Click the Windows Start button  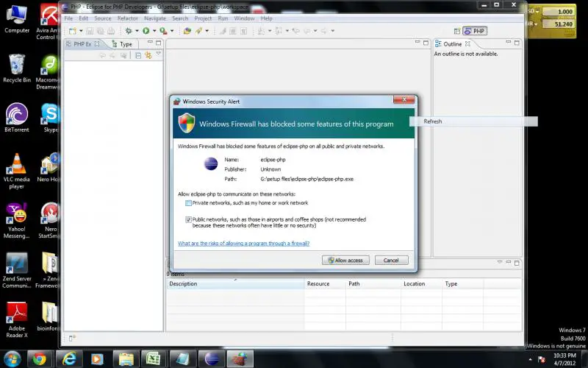[12, 359]
